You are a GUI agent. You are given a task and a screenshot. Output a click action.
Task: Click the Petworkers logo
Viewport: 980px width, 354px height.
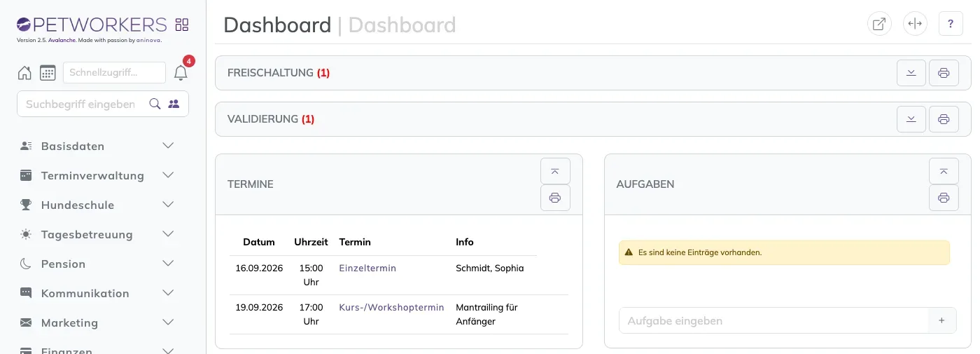pos(92,25)
